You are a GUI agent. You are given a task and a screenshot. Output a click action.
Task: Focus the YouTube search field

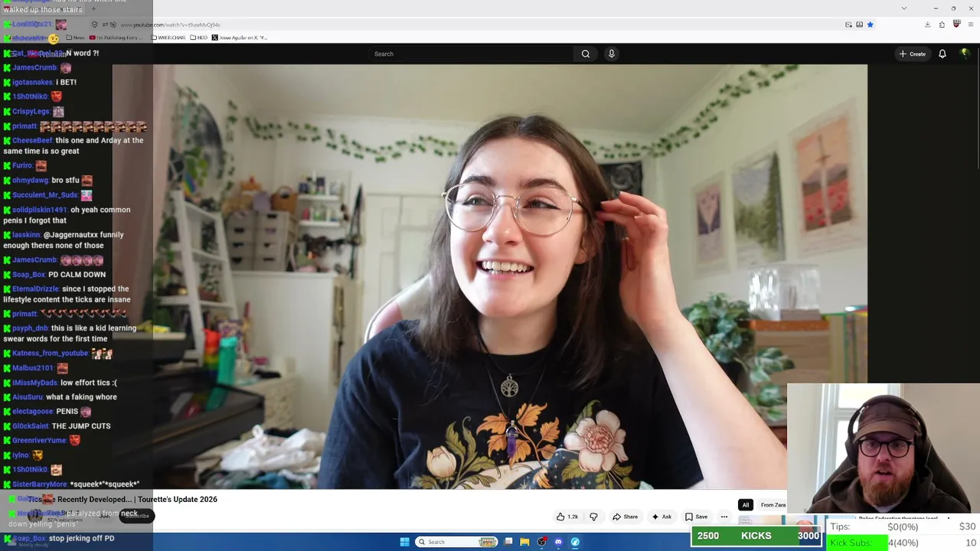472,54
